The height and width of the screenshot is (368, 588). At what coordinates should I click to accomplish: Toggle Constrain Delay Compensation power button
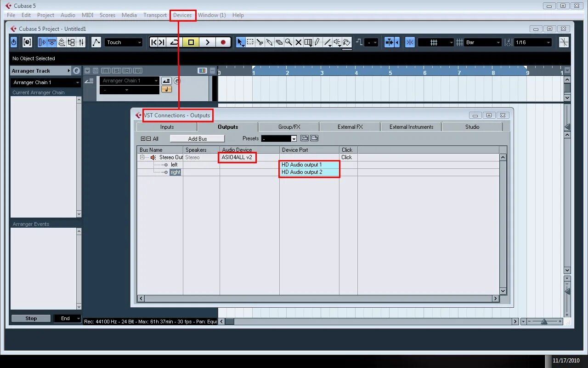tap(14, 42)
